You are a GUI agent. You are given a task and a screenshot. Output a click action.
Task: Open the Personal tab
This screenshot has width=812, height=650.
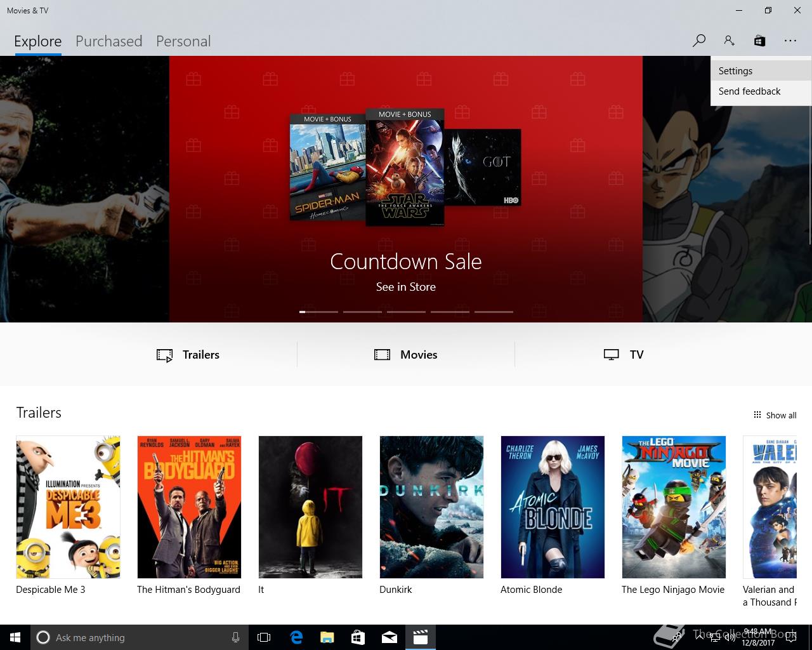pos(183,41)
